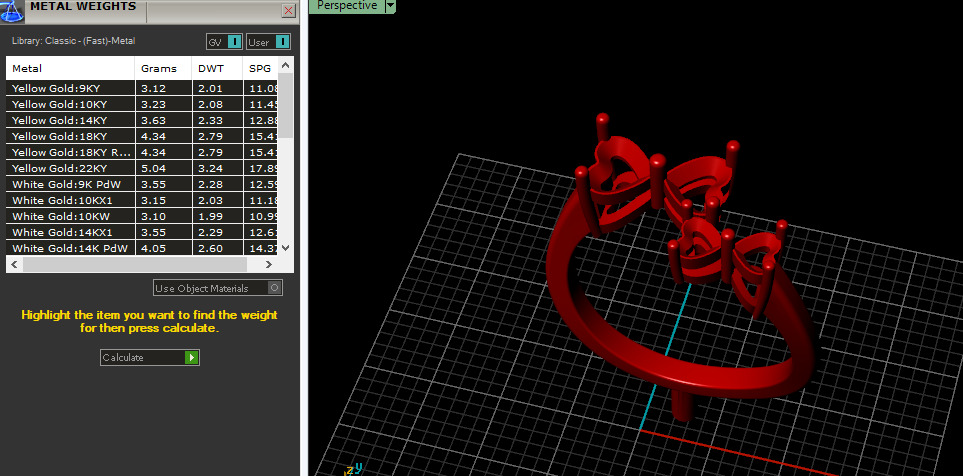Viewport: 963px width, 476px height.
Task: Click the 3.24 DWT value
Action: coord(210,168)
